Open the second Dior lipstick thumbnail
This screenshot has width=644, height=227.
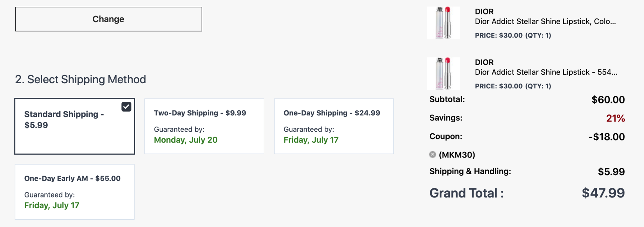coord(443,74)
